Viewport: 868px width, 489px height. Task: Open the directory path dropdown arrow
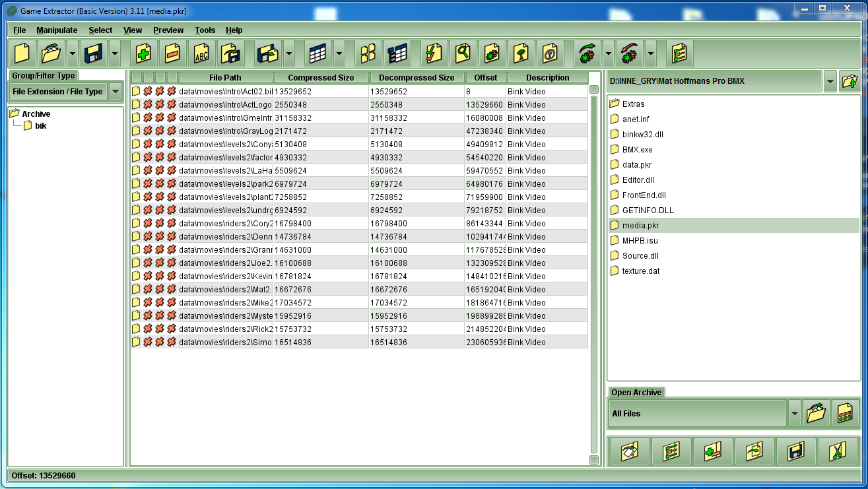(830, 81)
